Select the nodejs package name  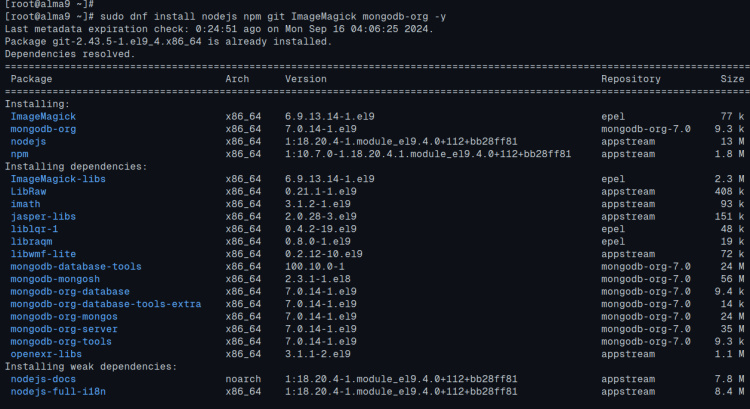tap(28, 142)
